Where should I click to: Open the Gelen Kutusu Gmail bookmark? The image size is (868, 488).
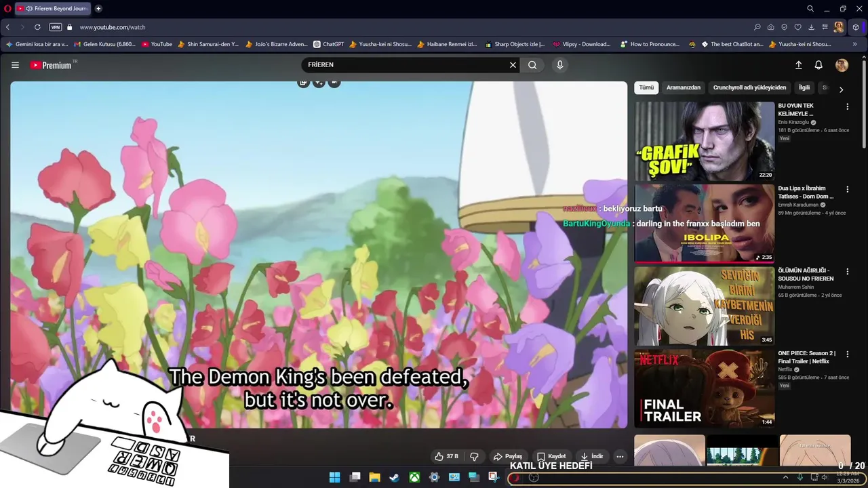(104, 44)
